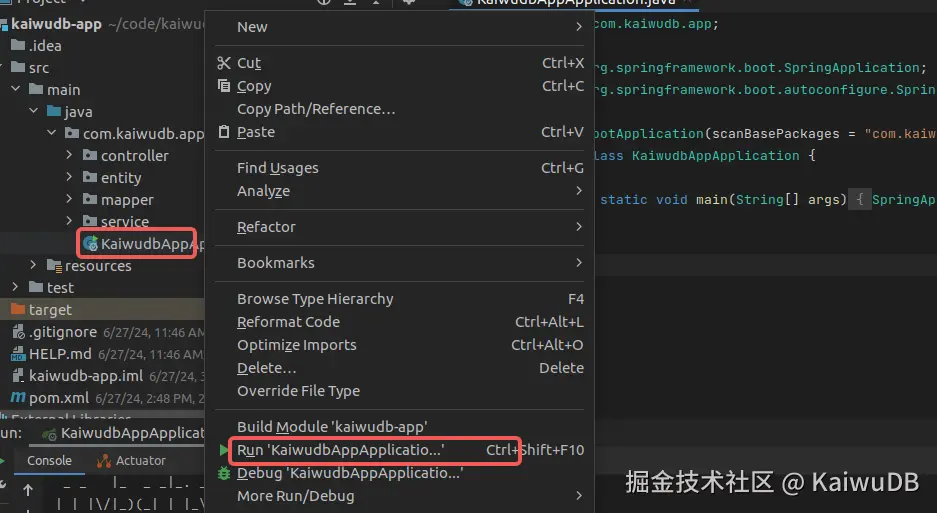Click the More Run/Debug submenu arrow
Screen dimensions: 937x513
[578, 496]
